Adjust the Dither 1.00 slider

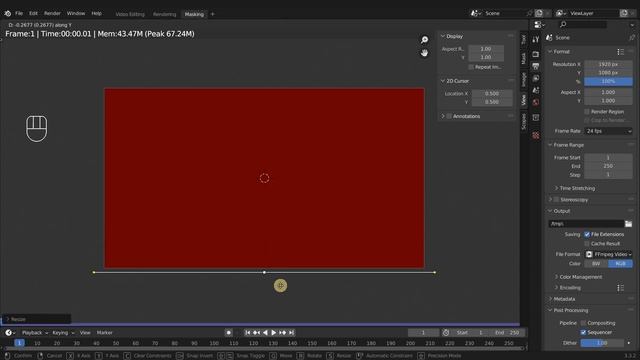pyautogui.click(x=602, y=343)
